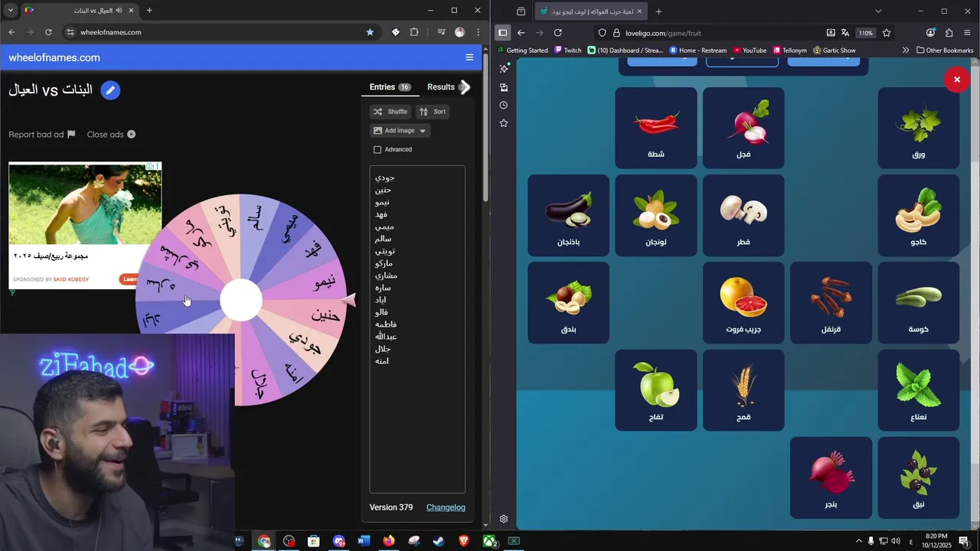Reload the loveligo page in Firefox

[557, 33]
